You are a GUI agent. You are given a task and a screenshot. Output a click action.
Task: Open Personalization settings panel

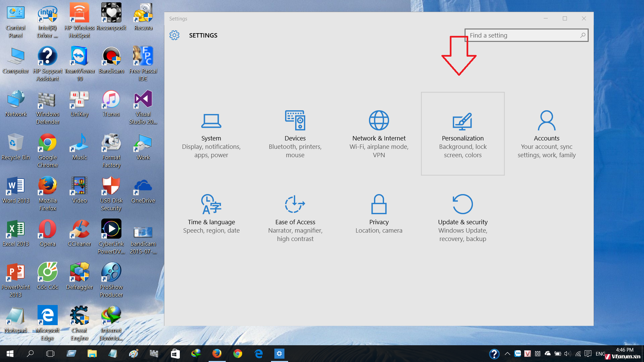(463, 133)
